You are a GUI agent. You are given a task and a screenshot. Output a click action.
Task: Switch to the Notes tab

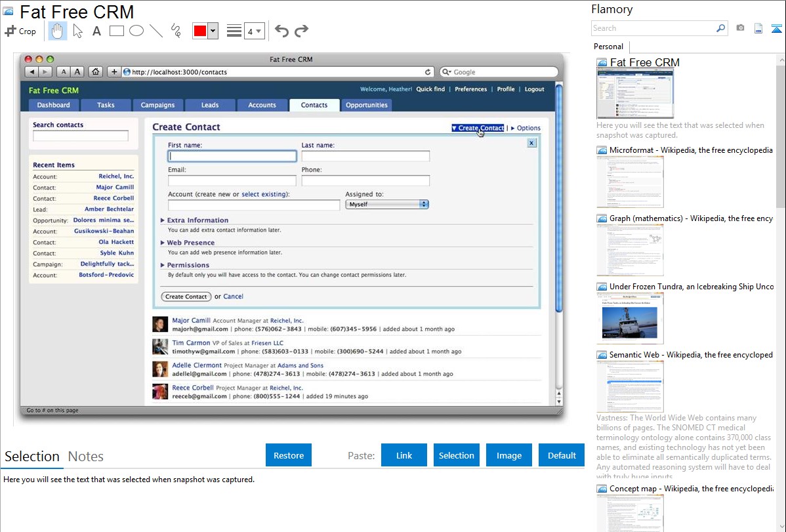point(86,457)
